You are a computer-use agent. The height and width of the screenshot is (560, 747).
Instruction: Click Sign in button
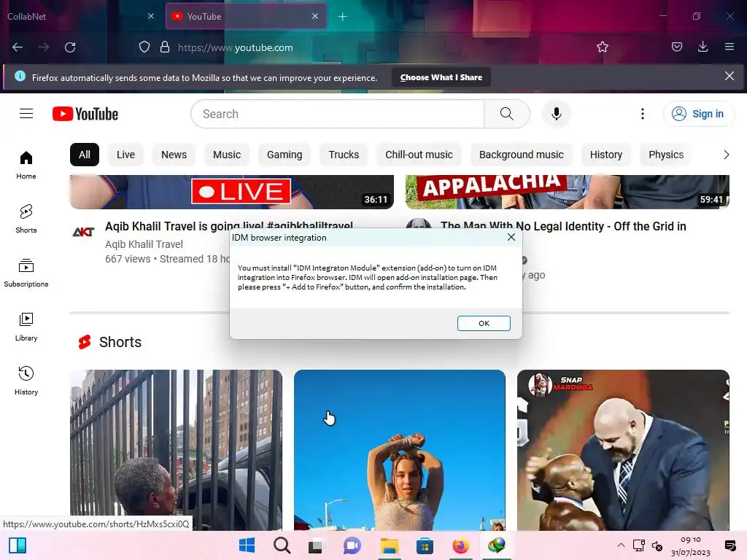(x=698, y=114)
